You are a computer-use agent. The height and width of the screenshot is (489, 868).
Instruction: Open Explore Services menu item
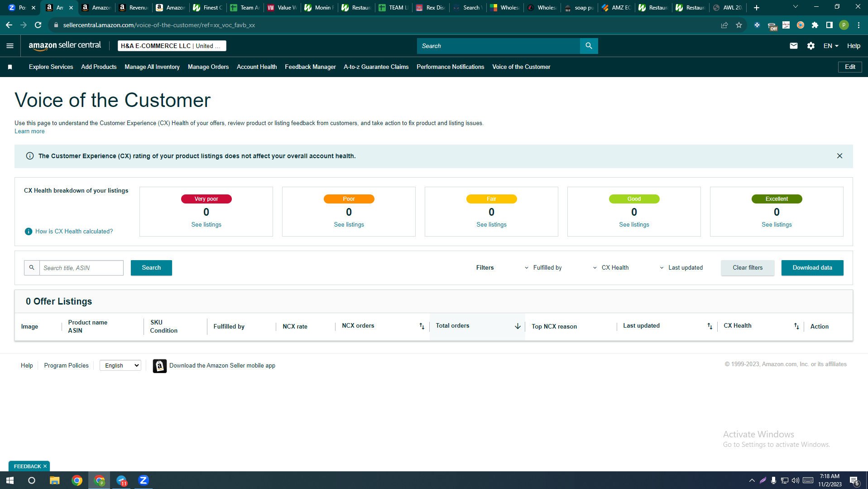point(51,67)
